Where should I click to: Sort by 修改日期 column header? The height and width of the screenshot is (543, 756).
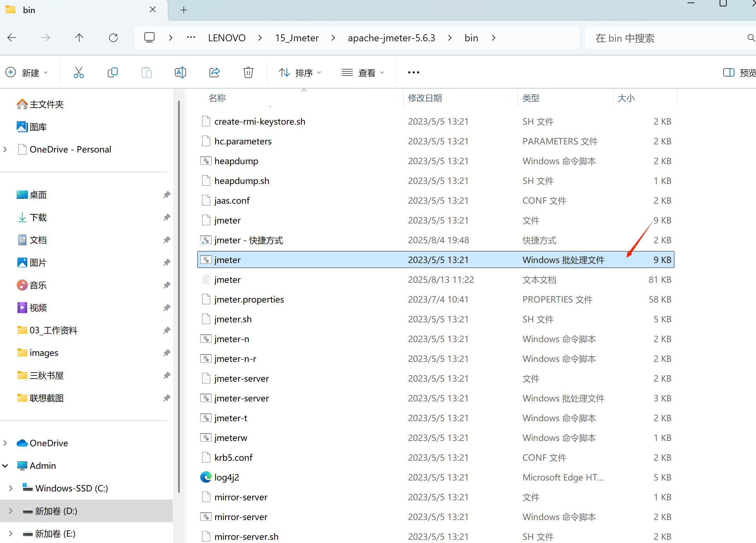(x=425, y=98)
